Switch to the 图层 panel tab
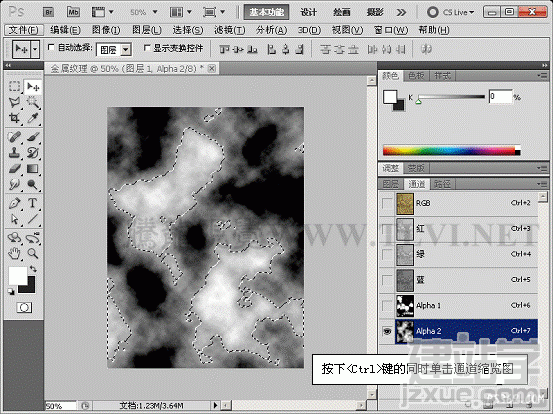Image resolution: width=553 pixels, height=414 pixels. 391,184
